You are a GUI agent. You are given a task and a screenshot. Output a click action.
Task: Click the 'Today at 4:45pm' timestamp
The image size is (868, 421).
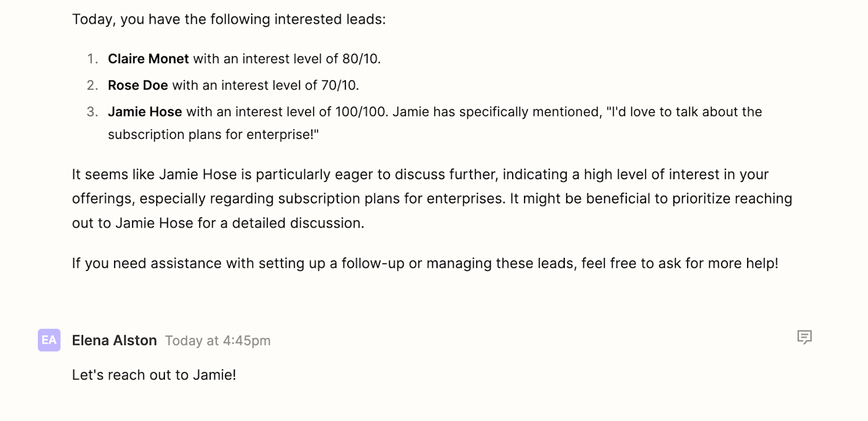[218, 340]
